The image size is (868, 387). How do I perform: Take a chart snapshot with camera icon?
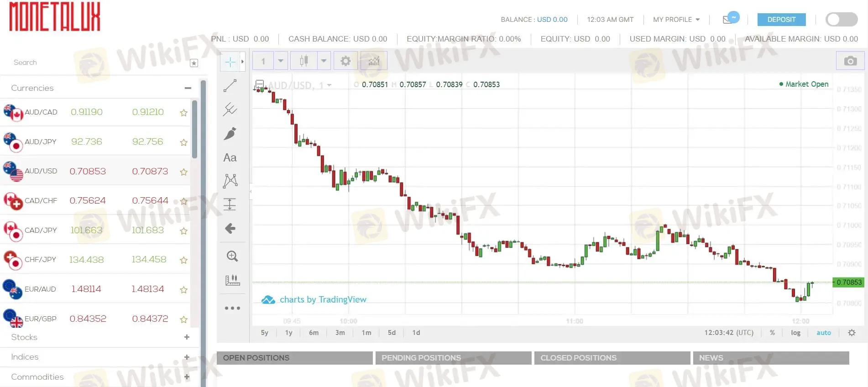[x=850, y=61]
